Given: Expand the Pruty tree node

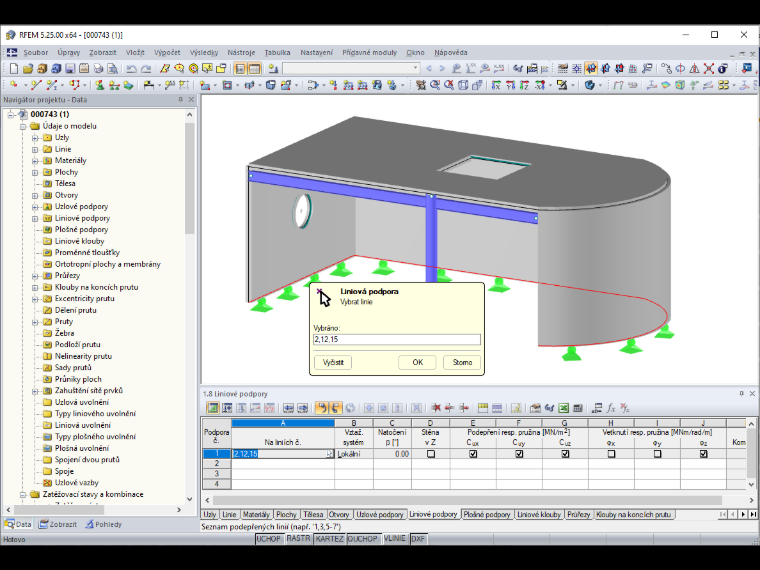Looking at the screenshot, I should (35, 322).
